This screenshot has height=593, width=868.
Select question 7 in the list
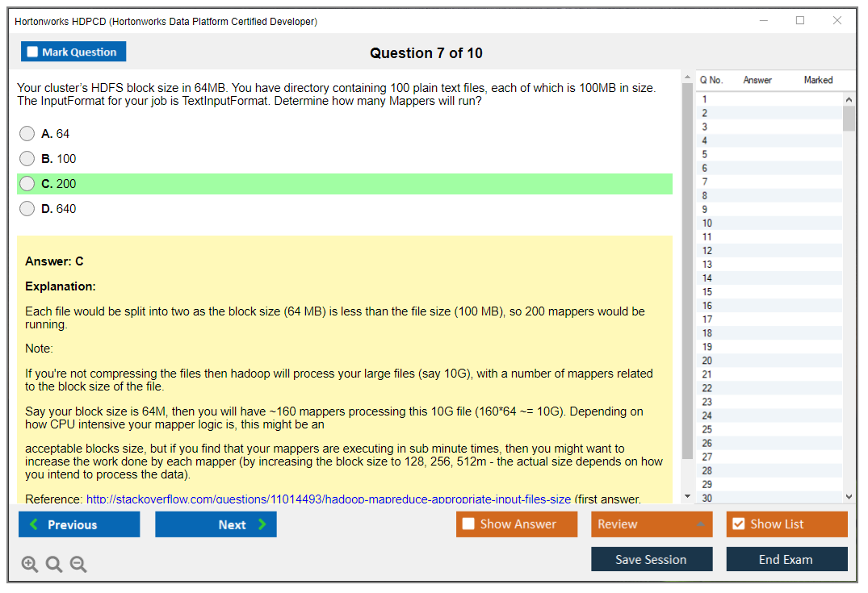pos(705,182)
